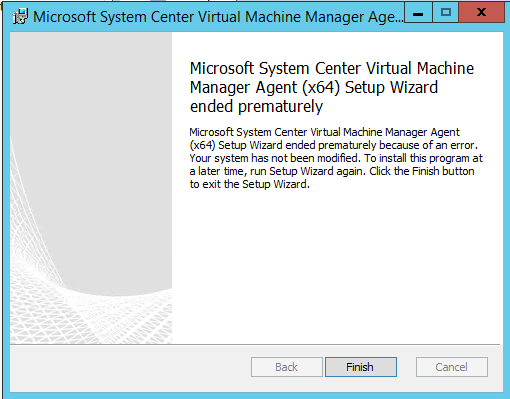Viewport: 510px width, 399px height.
Task: Maximize the Setup Wizard window
Action: coord(446,13)
